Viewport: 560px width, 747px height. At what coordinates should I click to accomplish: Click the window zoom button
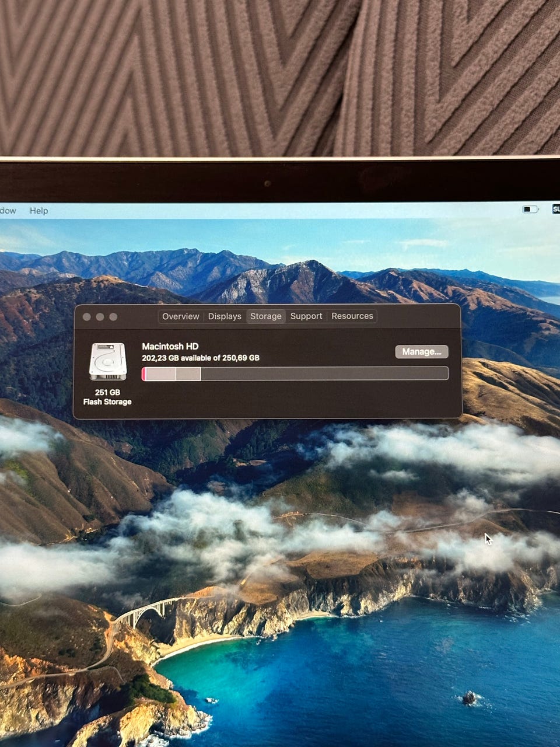[113, 317]
